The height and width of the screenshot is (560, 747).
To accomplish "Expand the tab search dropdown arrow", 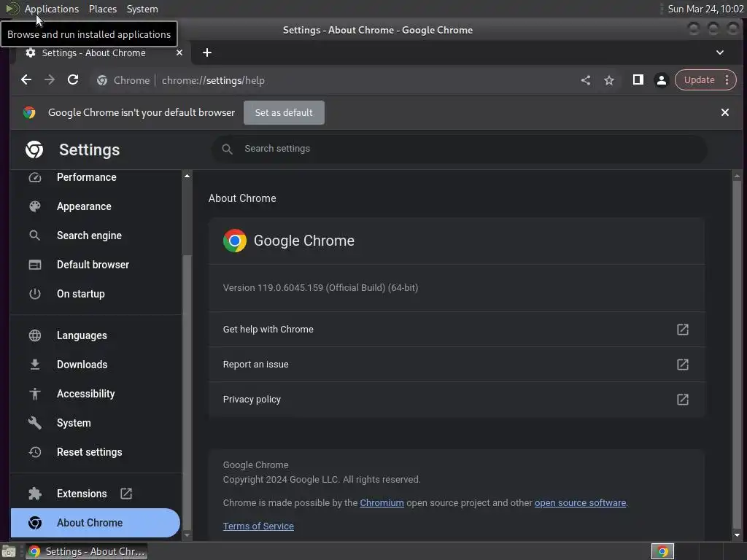I will click(x=720, y=52).
